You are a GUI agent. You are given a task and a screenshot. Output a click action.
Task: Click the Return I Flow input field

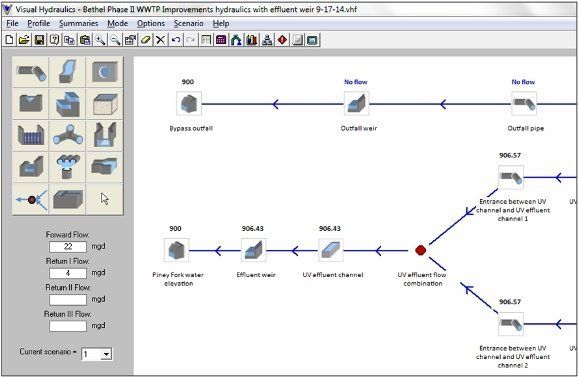click(x=68, y=273)
